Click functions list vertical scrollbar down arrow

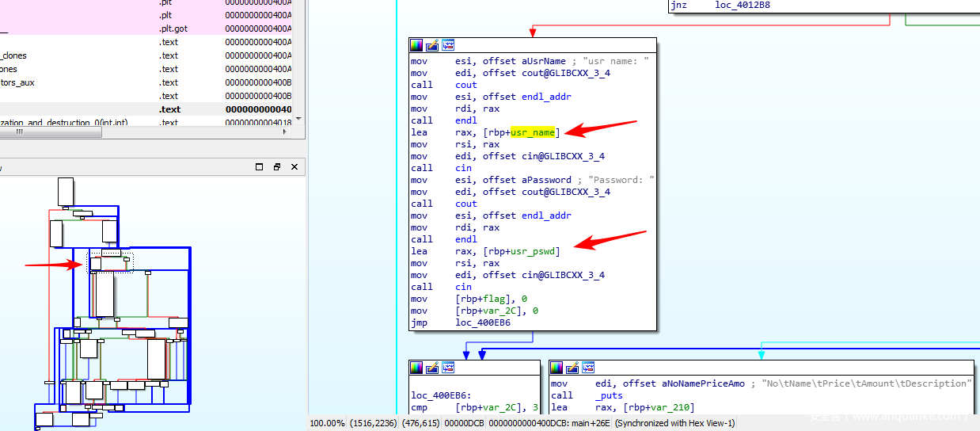[x=298, y=120]
